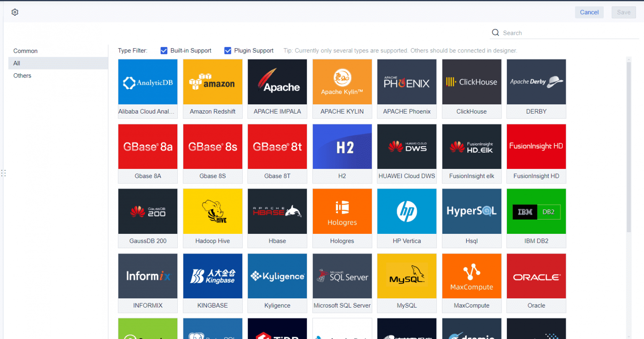Pick the IBM DB2 database tile

(x=536, y=218)
